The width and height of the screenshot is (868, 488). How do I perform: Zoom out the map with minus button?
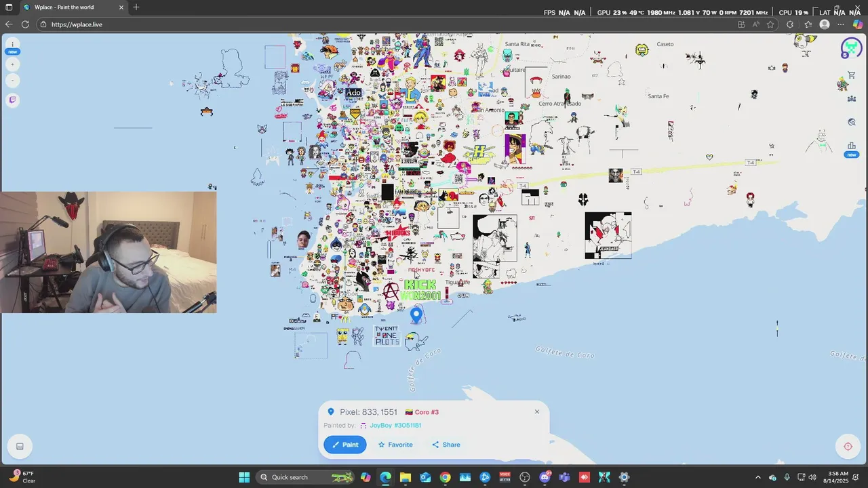click(x=12, y=81)
